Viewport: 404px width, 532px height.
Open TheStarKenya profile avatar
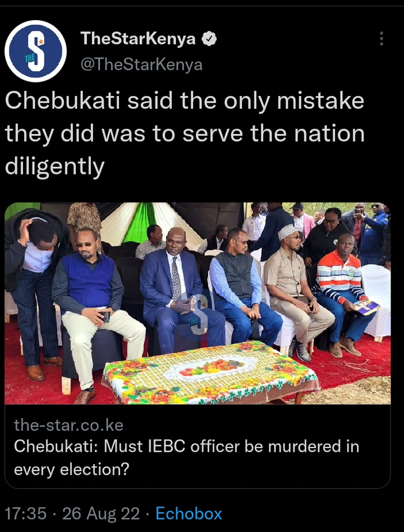35,51
